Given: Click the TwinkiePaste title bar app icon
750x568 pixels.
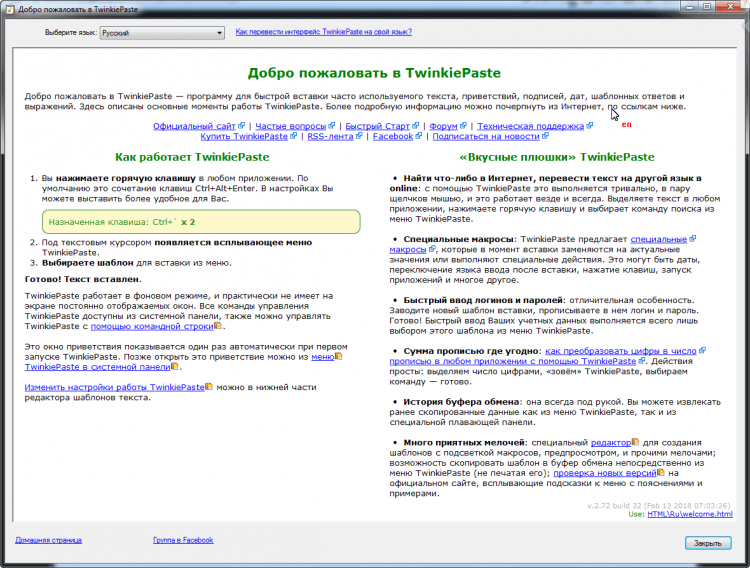Looking at the screenshot, I should point(9,9).
